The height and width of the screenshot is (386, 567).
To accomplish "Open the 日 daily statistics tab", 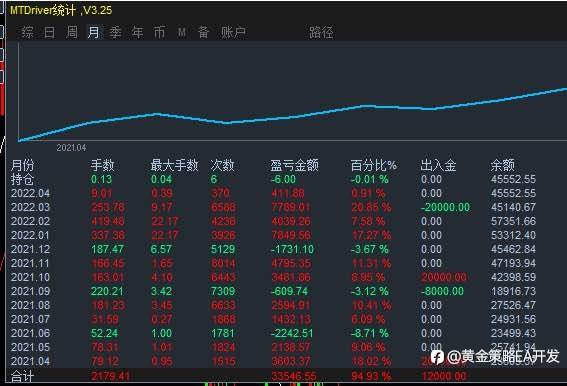I will 50,33.
